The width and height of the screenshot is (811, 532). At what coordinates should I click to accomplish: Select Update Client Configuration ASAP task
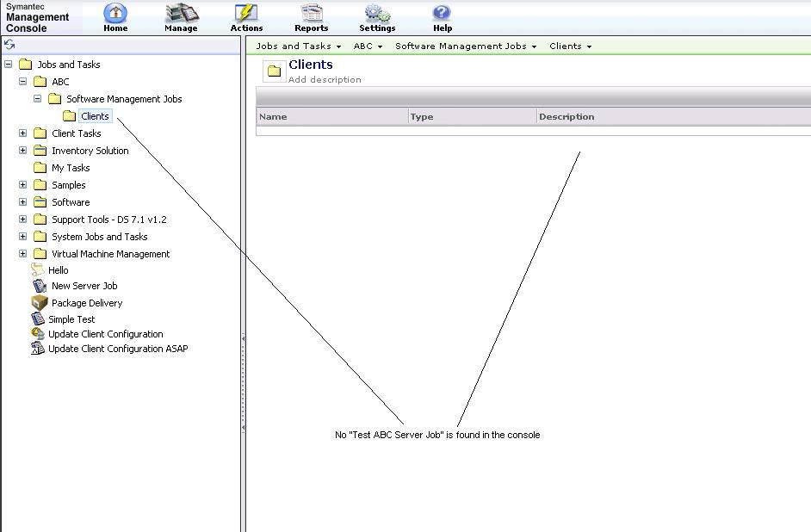(x=117, y=349)
